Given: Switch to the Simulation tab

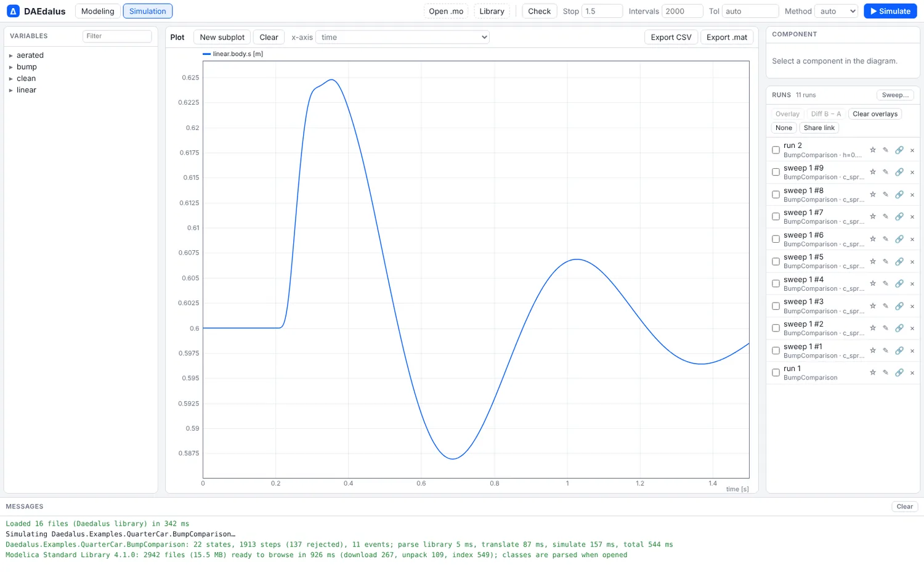Looking at the screenshot, I should click(x=148, y=11).
